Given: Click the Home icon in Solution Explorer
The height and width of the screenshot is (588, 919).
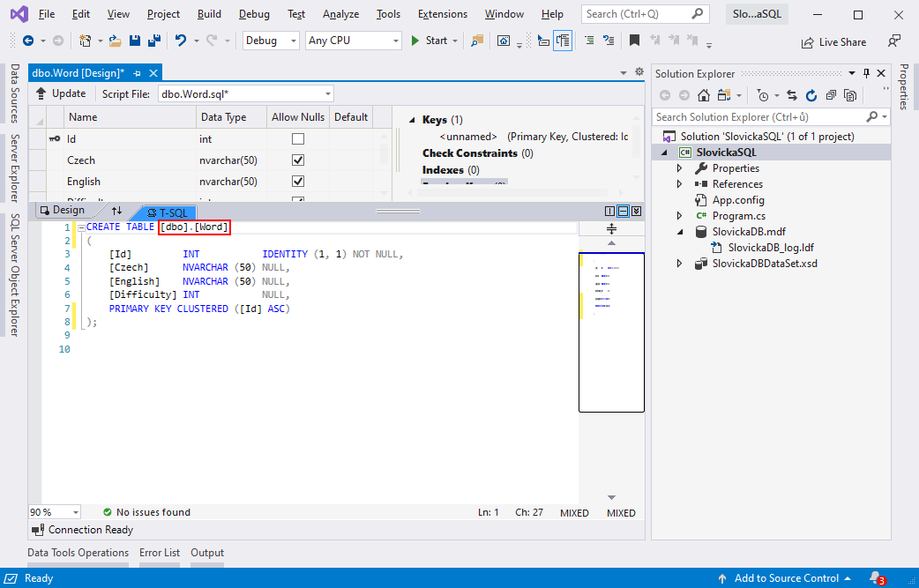Looking at the screenshot, I should point(704,95).
